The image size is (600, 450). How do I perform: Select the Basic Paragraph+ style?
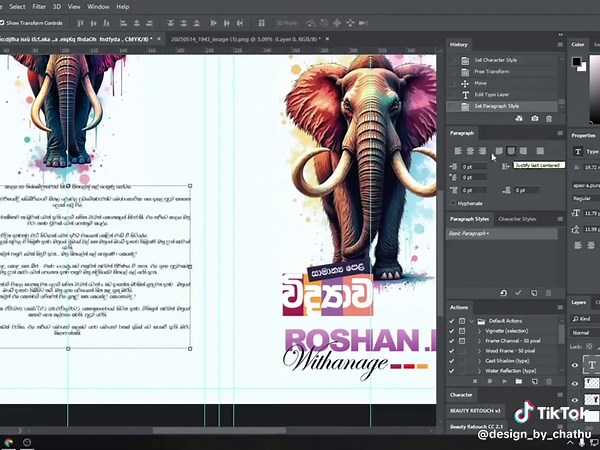(x=502, y=233)
